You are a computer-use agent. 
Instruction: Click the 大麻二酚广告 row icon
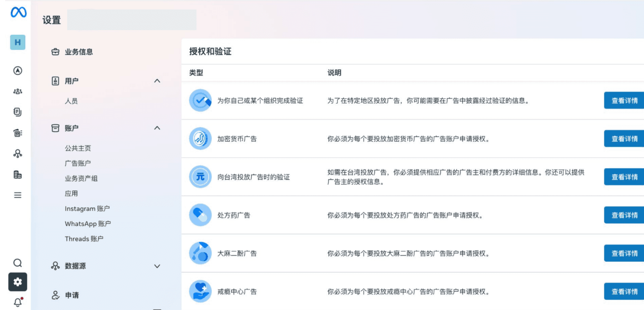coord(200,253)
